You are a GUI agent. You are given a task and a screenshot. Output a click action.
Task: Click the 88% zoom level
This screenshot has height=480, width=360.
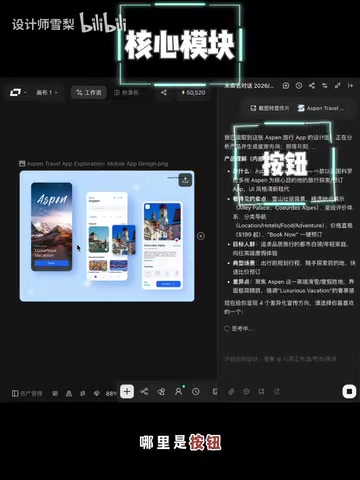(111, 394)
